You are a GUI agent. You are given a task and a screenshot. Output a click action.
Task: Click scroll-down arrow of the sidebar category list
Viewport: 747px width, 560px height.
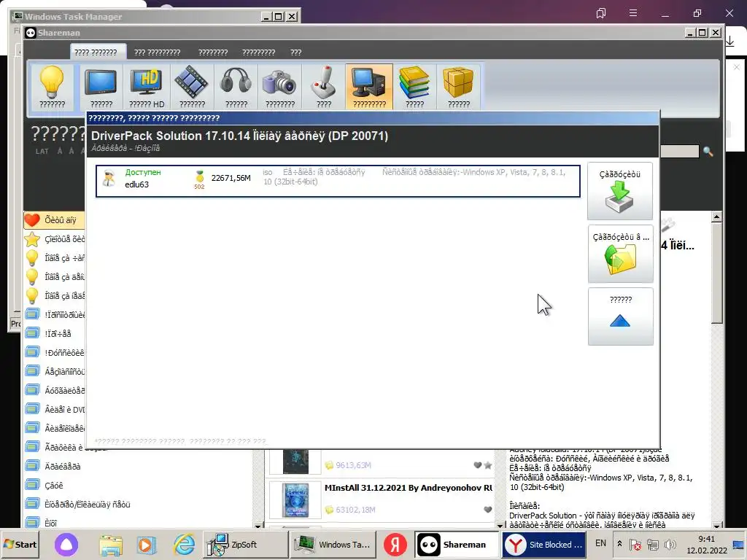tap(258, 525)
